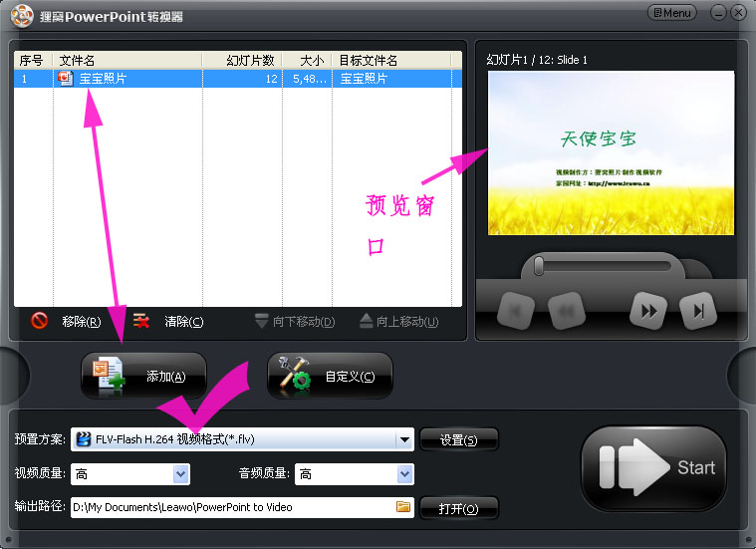Viewport: 756px width, 549px height.
Task: Select the 宝宝照片 file row
Action: point(238,78)
